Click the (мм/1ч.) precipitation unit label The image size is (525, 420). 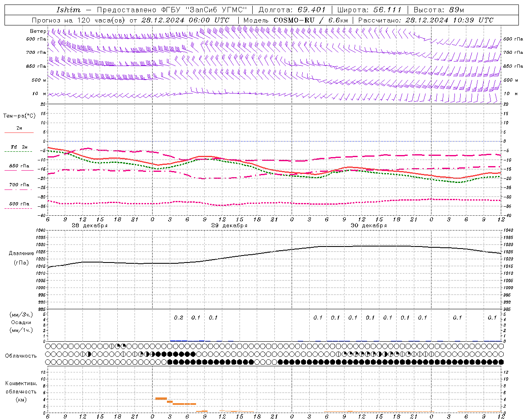pyautogui.click(x=21, y=330)
